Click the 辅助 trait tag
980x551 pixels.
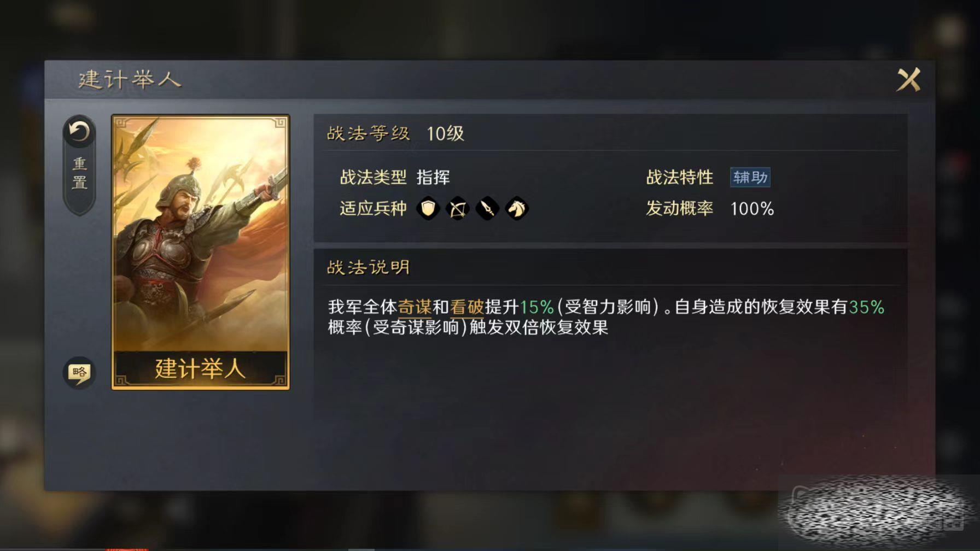coord(750,177)
